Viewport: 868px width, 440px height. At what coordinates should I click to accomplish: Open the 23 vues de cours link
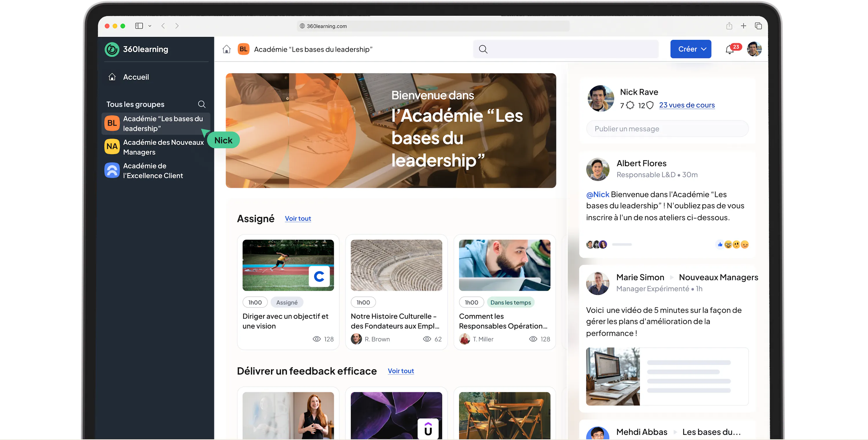click(686, 105)
